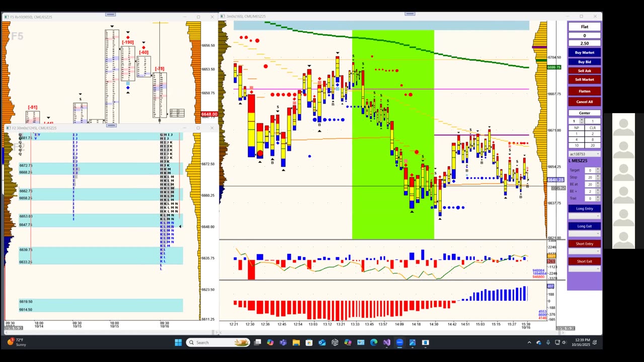This screenshot has width=644, height=362.
Task: Open the network status tray icon
Action: point(557,342)
